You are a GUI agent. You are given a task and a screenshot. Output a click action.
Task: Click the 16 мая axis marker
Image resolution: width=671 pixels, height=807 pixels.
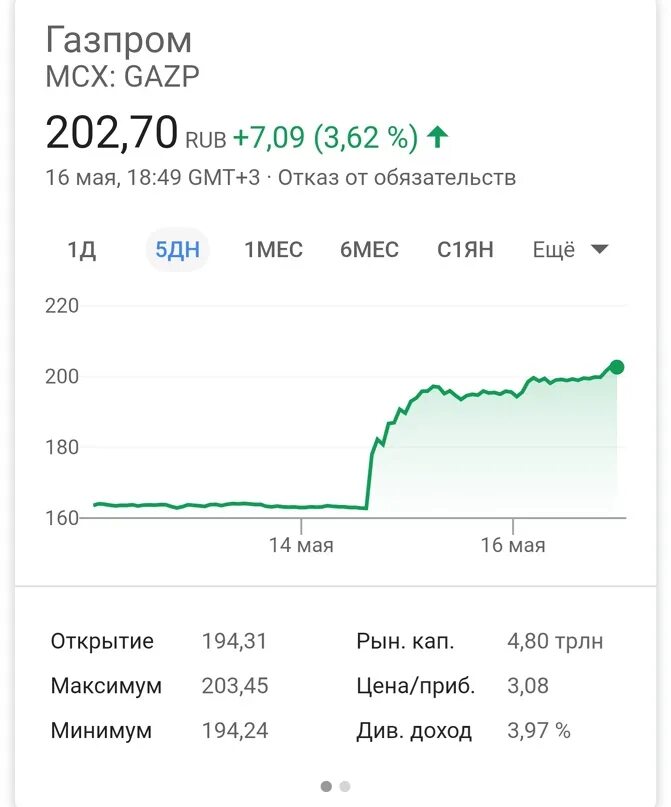point(513,545)
